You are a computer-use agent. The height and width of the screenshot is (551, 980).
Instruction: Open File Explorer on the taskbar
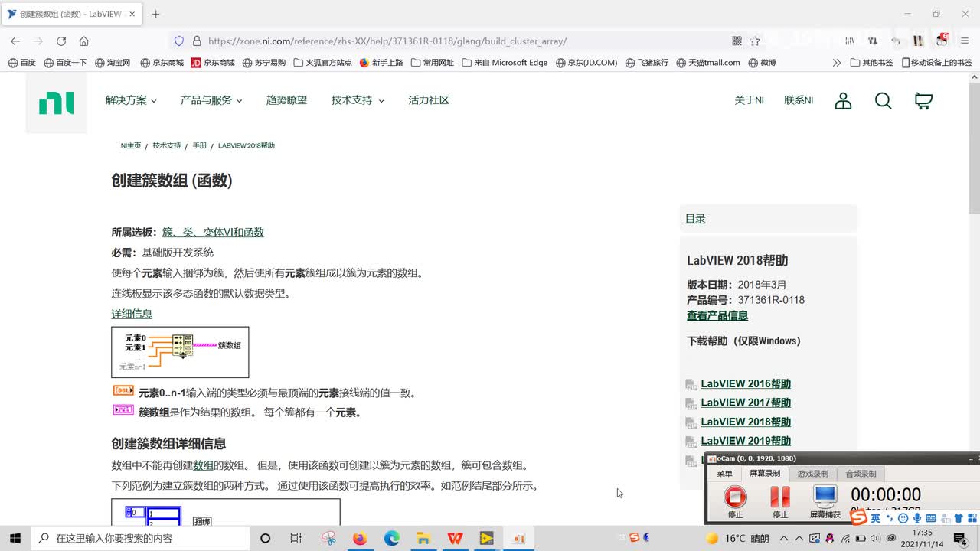[x=423, y=538]
